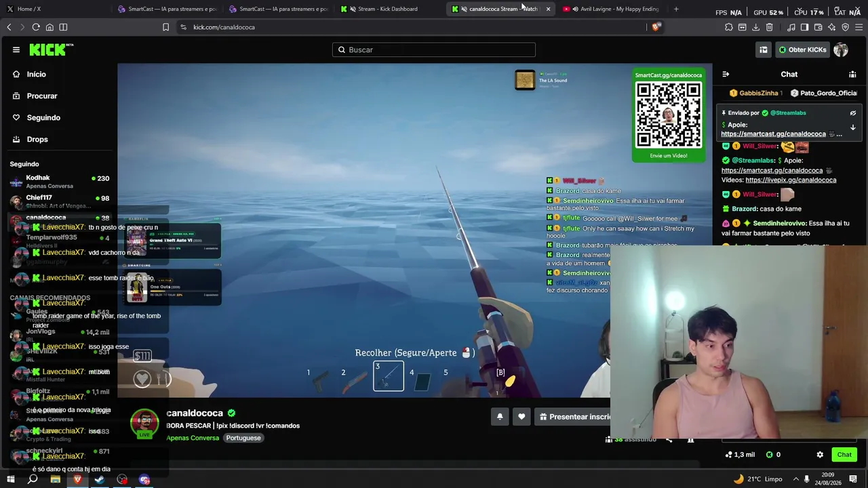Viewport: 868px width, 488px height.
Task: Toggle browser split view icon
Action: point(63,27)
